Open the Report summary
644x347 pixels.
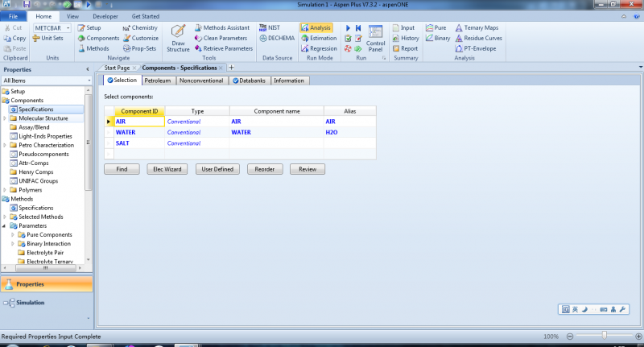(x=405, y=48)
